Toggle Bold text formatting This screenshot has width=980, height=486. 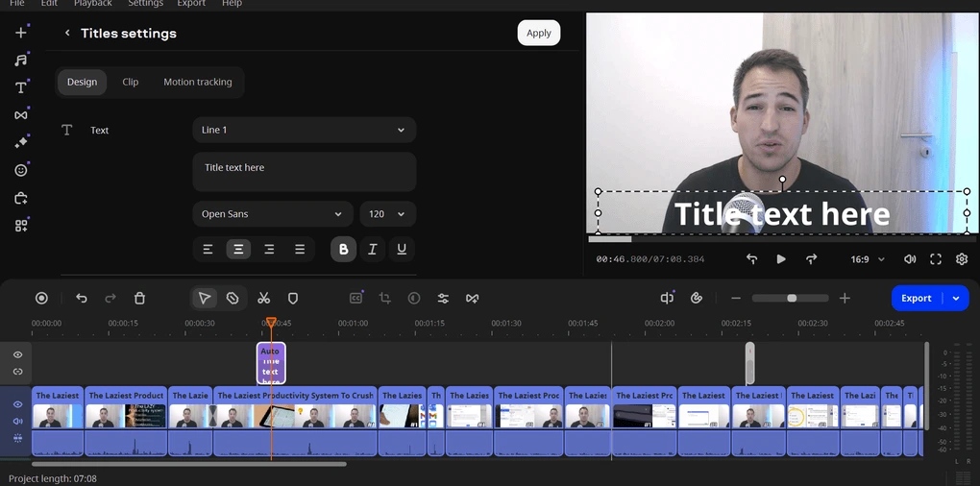click(343, 250)
